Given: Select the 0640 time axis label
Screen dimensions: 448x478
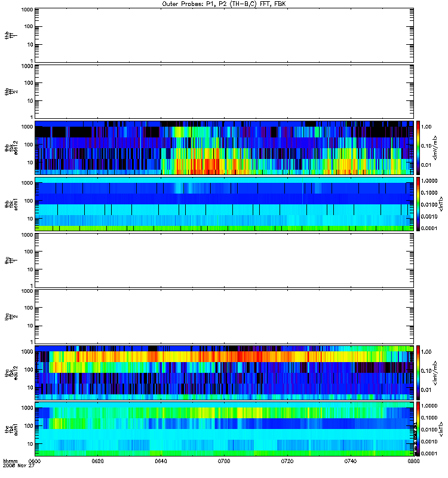Looking at the screenshot, I should pos(161,461).
